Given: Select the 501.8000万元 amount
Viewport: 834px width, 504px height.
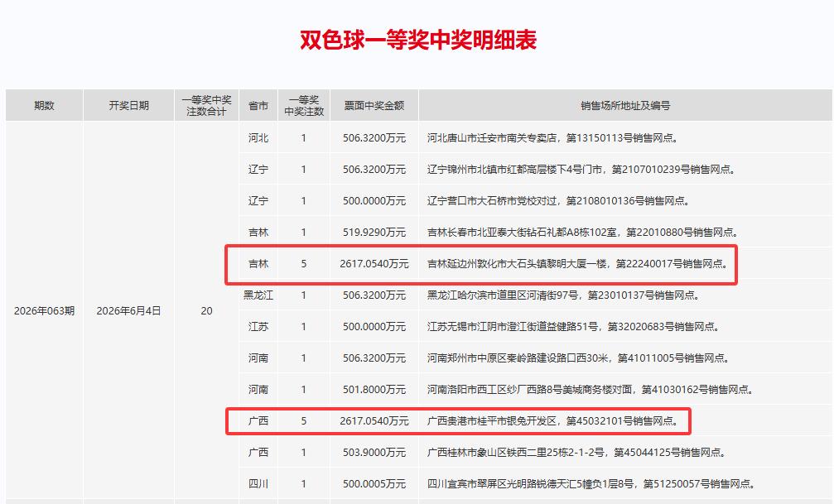Looking at the screenshot, I should click(x=374, y=389).
